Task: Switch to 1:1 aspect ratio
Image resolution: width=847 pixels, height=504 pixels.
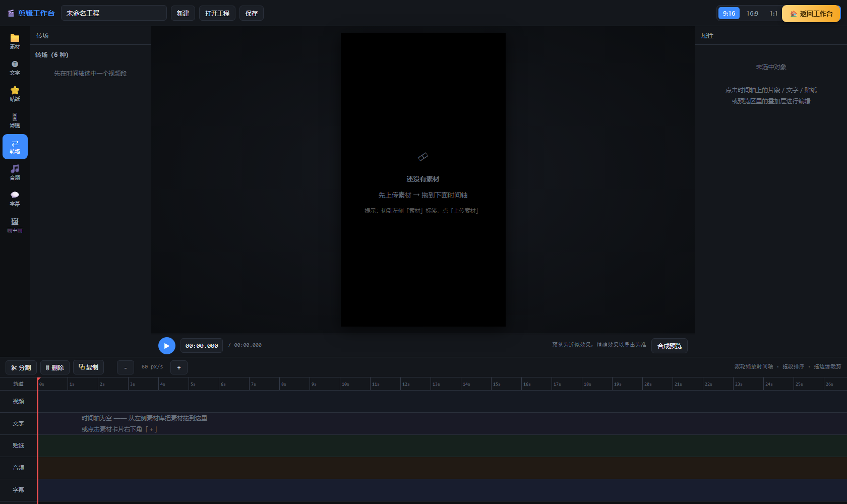Action: point(773,13)
